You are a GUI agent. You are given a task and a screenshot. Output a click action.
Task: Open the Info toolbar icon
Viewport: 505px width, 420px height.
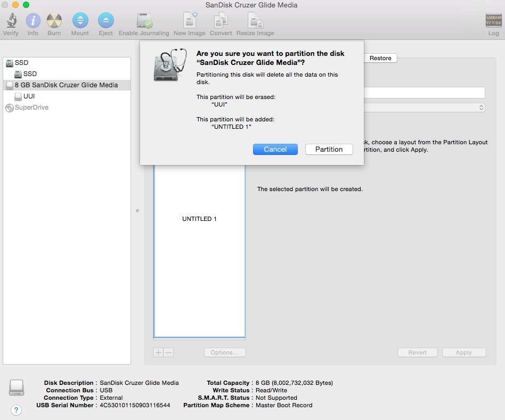pyautogui.click(x=33, y=21)
